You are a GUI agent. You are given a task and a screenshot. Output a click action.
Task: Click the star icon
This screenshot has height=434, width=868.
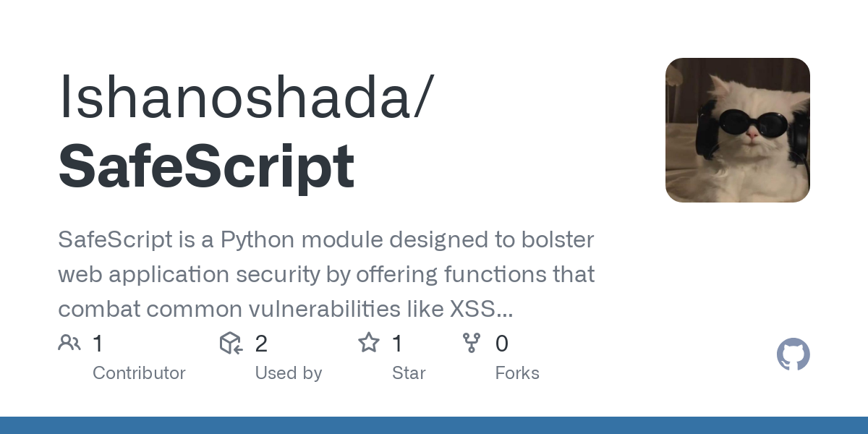pyautogui.click(x=369, y=343)
